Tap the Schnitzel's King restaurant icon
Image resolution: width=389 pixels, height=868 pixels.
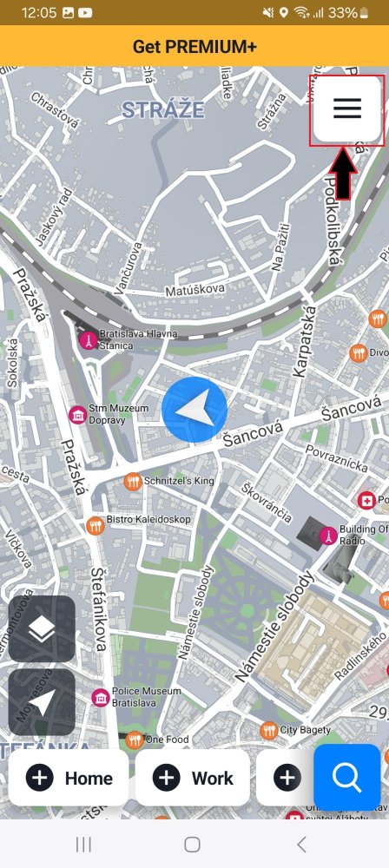click(133, 481)
